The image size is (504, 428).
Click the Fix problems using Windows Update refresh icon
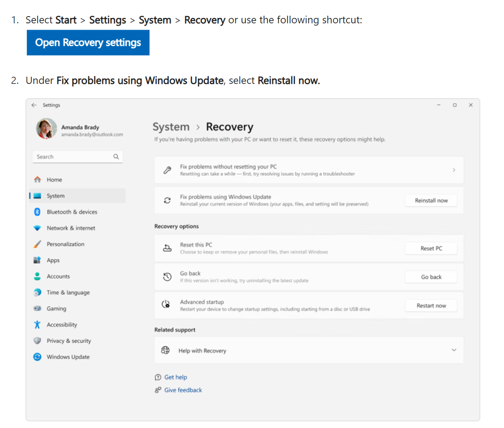pyautogui.click(x=167, y=201)
